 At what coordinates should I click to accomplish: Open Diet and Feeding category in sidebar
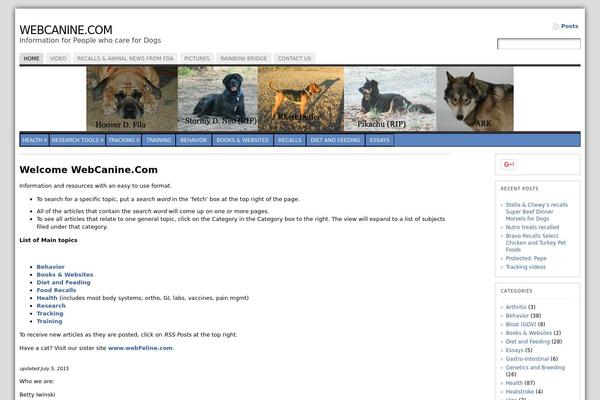528,341
